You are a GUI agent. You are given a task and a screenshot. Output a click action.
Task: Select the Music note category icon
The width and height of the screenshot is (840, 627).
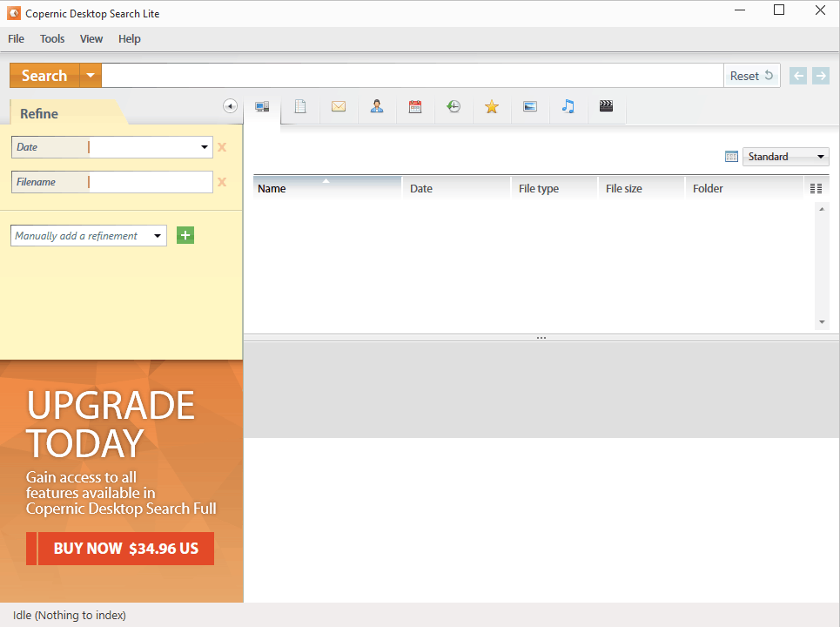point(568,106)
